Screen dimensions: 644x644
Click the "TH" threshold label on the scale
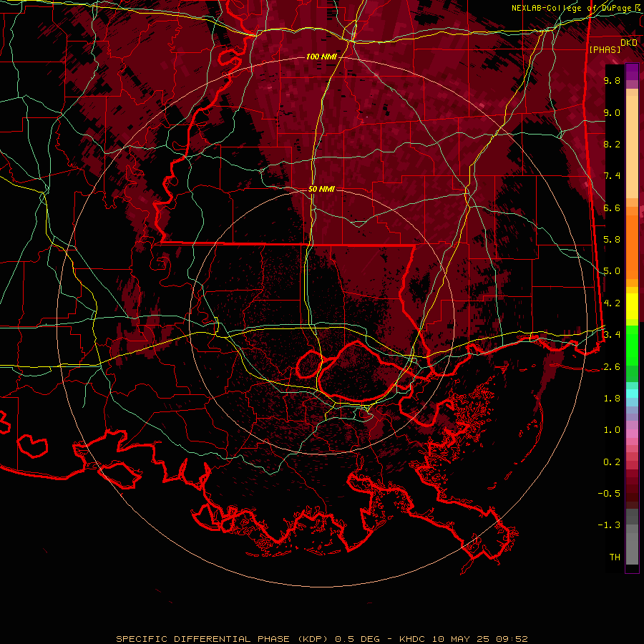615,557
